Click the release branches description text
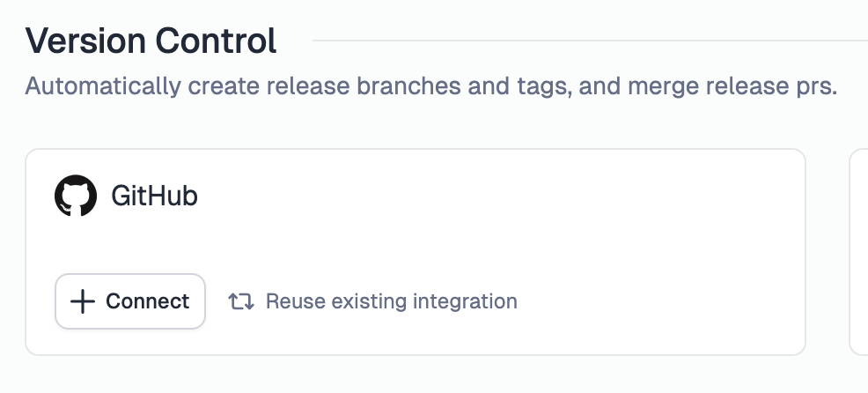 [x=430, y=86]
